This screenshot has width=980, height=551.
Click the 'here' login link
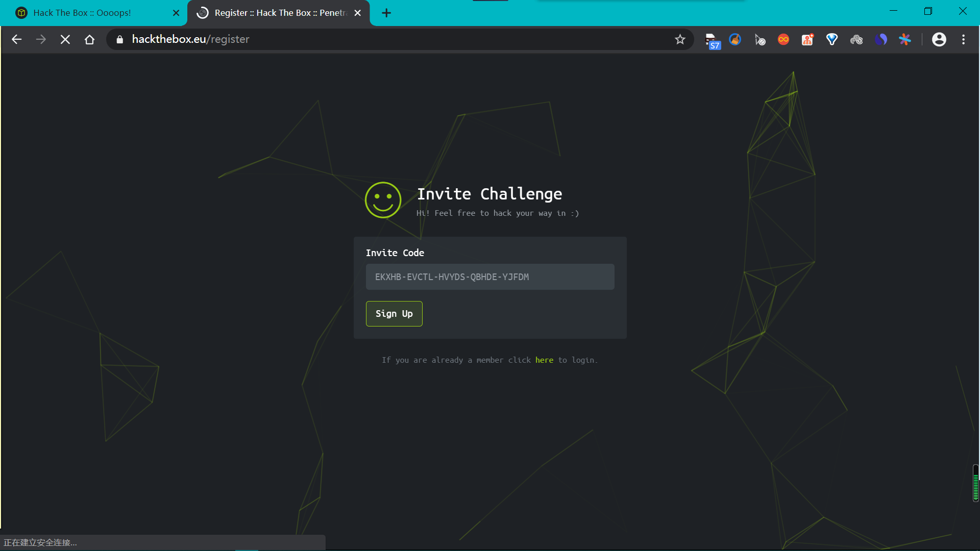coord(544,360)
